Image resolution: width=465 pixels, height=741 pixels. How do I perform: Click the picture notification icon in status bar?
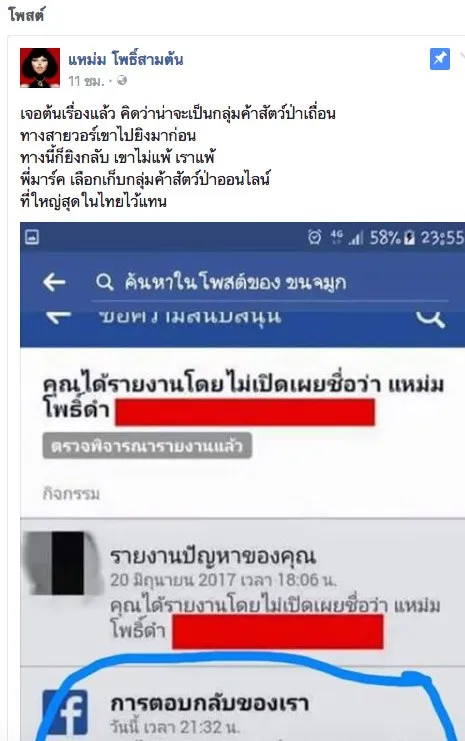coord(32,237)
